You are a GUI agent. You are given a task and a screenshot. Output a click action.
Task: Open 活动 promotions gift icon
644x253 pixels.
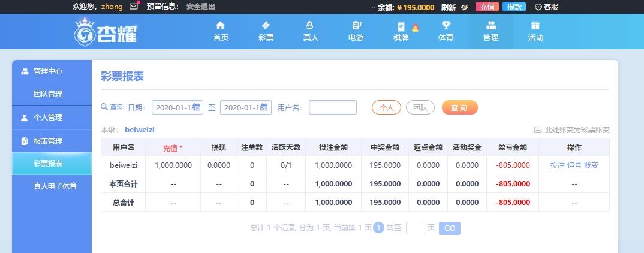click(x=535, y=25)
